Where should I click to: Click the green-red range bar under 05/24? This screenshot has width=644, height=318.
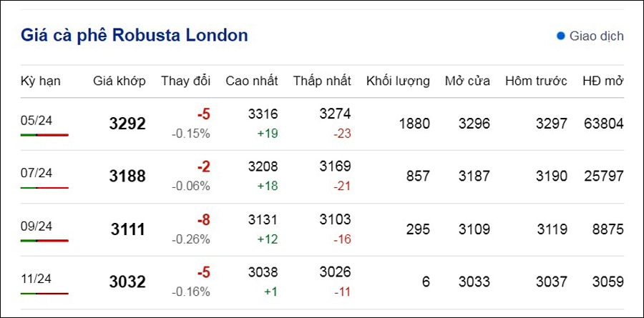coord(45,134)
